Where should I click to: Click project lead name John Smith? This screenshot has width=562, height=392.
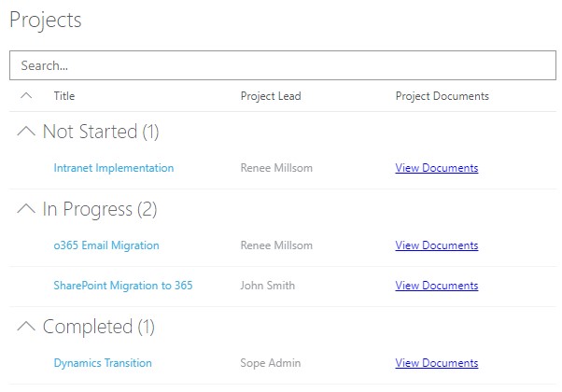pos(268,285)
